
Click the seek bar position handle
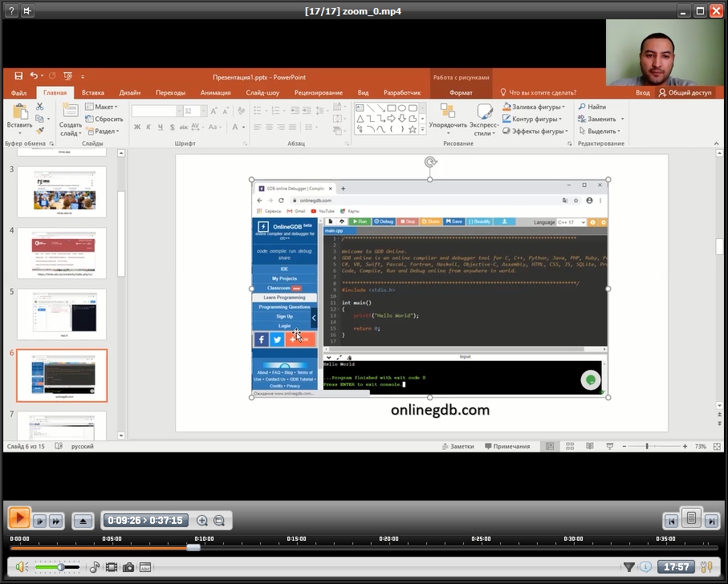coord(193,548)
